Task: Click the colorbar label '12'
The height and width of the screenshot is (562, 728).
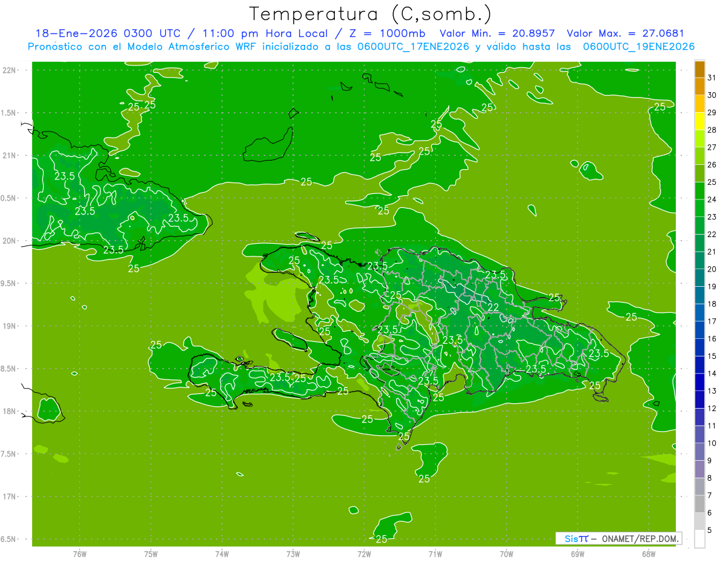Action: point(712,409)
